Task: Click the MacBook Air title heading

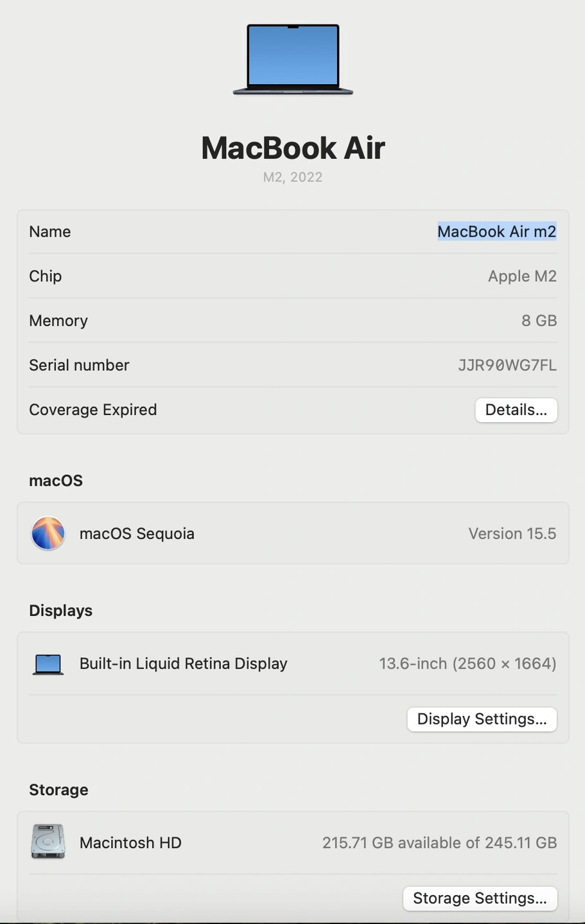Action: (x=293, y=148)
